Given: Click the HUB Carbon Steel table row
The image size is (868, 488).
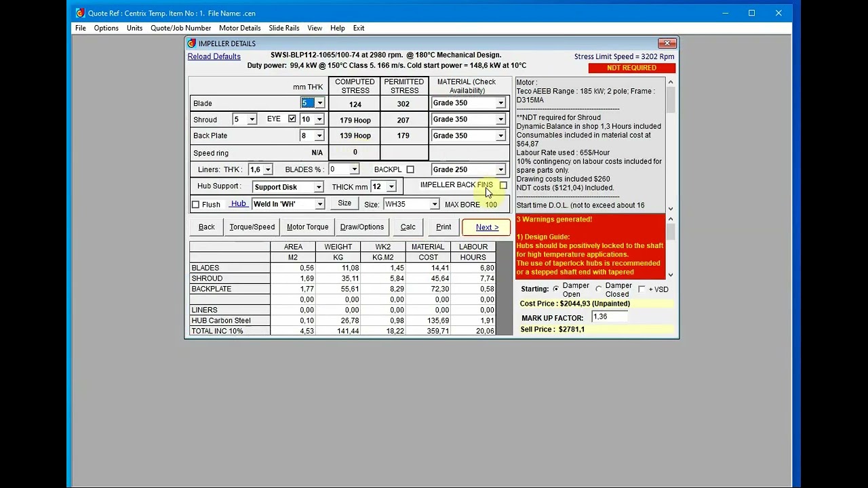Looking at the screenshot, I should 342,321.
